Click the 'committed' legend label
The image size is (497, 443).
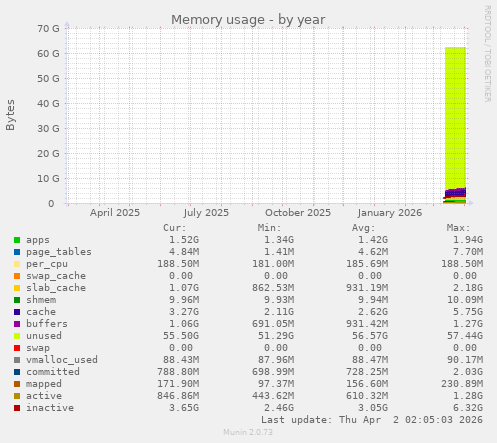point(53,372)
